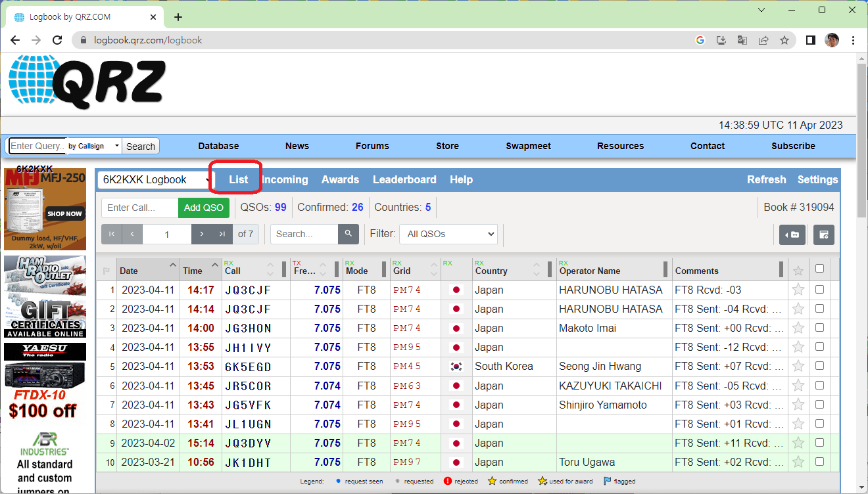Check the box for JR5COR row
The image size is (868, 494).
(x=819, y=385)
